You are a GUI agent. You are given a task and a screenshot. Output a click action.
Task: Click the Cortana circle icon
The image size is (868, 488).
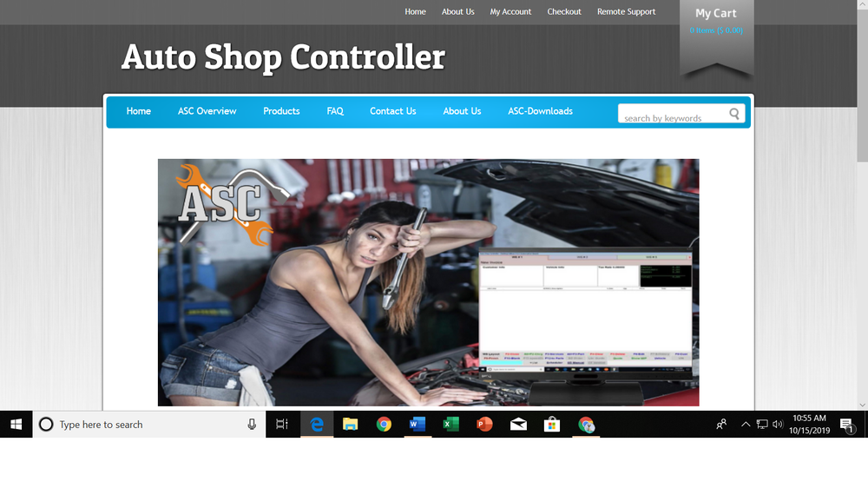[46, 425]
